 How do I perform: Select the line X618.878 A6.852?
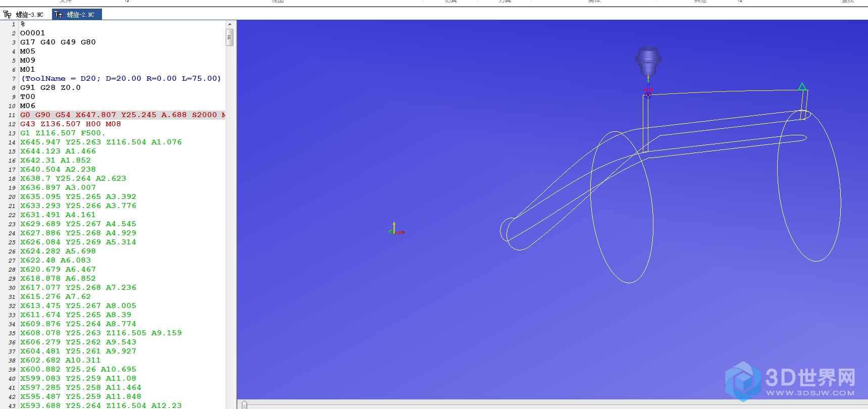coord(58,279)
